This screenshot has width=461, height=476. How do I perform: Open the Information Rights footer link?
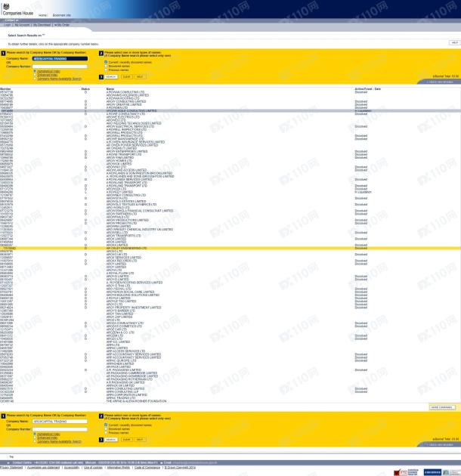tap(119, 468)
